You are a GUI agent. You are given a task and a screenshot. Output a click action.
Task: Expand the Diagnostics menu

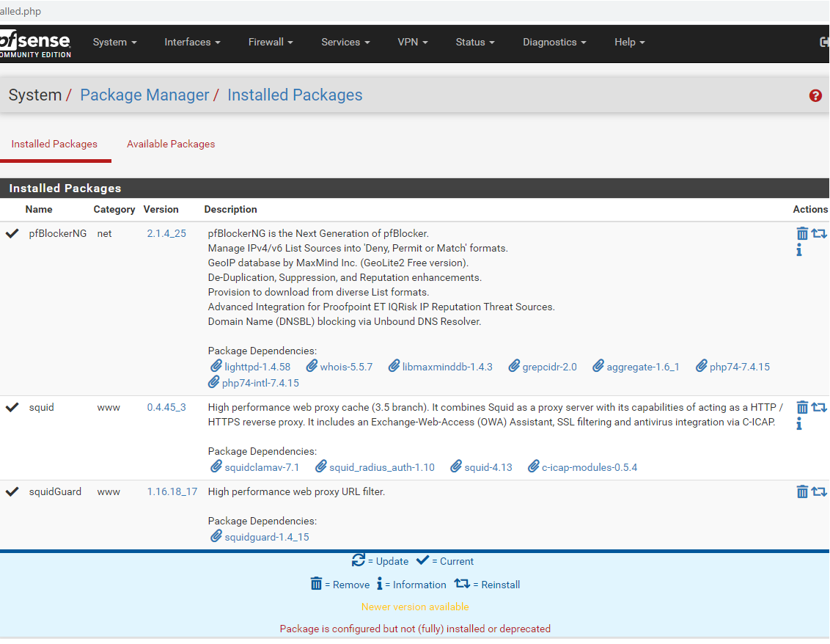coord(555,42)
